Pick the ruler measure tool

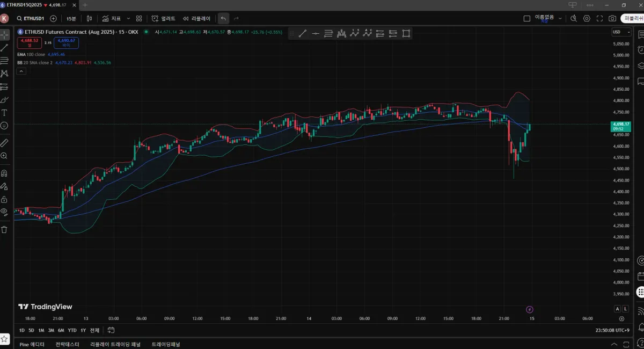[x=4, y=143]
